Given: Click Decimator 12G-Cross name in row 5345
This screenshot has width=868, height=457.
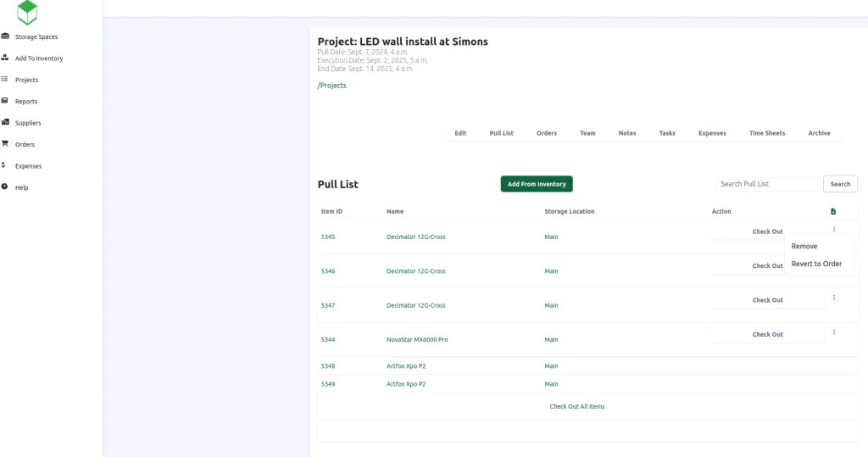Looking at the screenshot, I should [415, 237].
